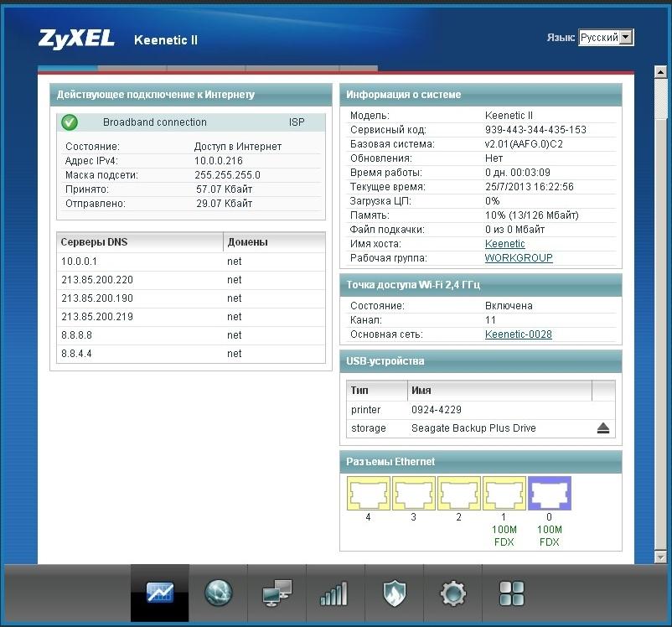Open the firewall shield security icon

(394, 593)
